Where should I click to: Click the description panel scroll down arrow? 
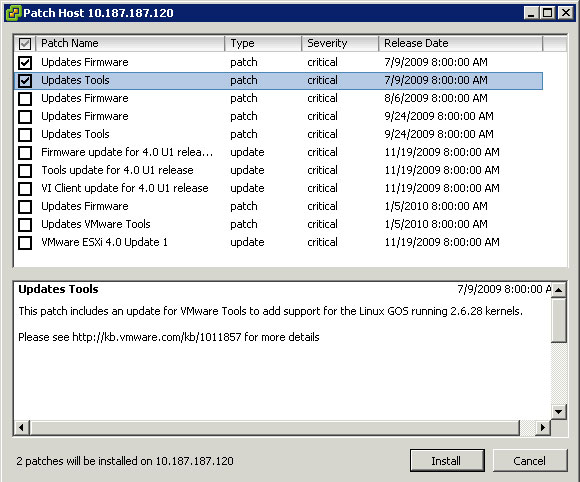pos(559,411)
